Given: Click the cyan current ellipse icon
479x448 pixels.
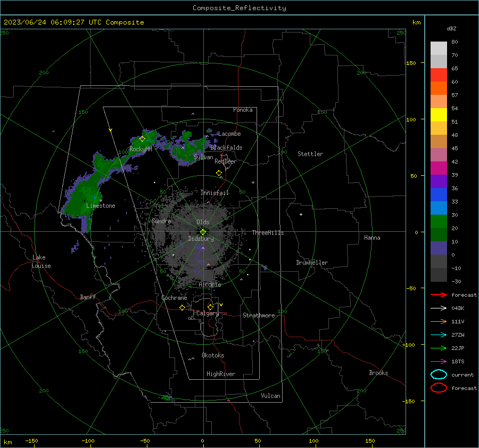Looking at the screenshot, I should coord(439,374).
